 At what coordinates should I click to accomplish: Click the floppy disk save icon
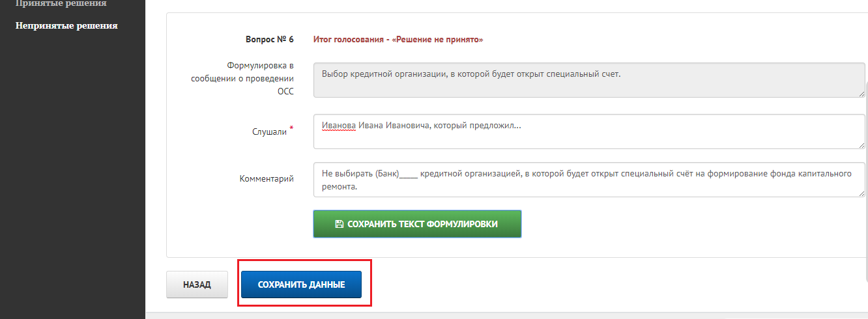pyautogui.click(x=339, y=224)
